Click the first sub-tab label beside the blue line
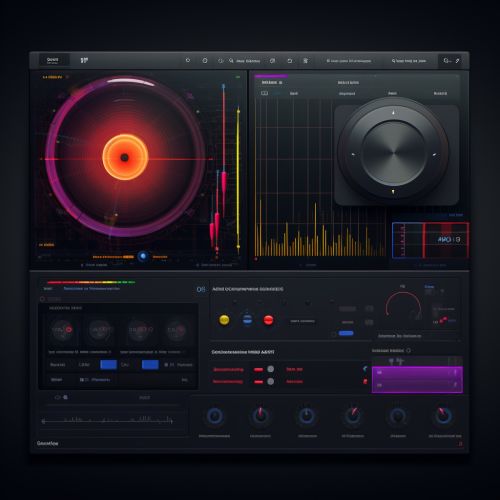The image size is (500, 500). tap(294, 93)
